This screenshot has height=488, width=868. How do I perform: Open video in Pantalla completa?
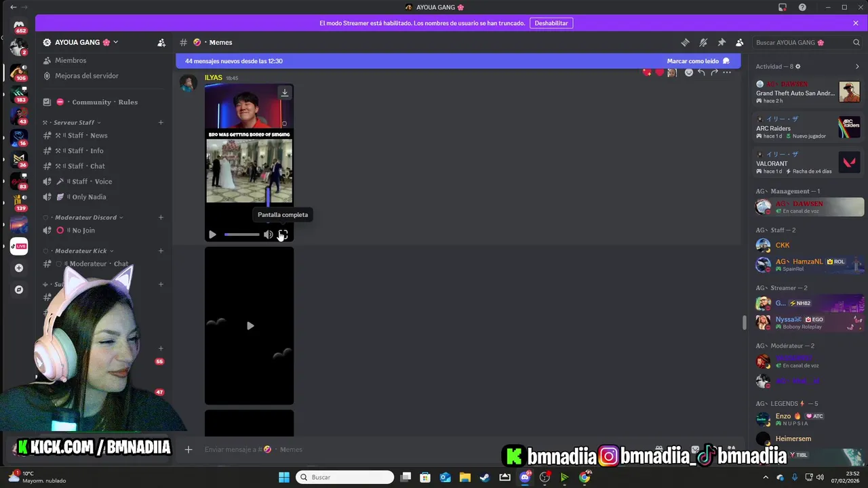[283, 235]
